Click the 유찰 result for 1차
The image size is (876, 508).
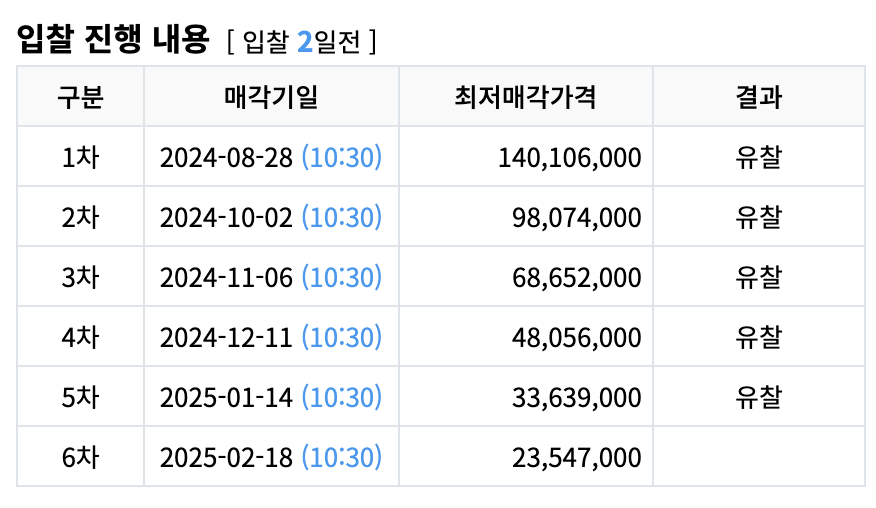tap(758, 157)
